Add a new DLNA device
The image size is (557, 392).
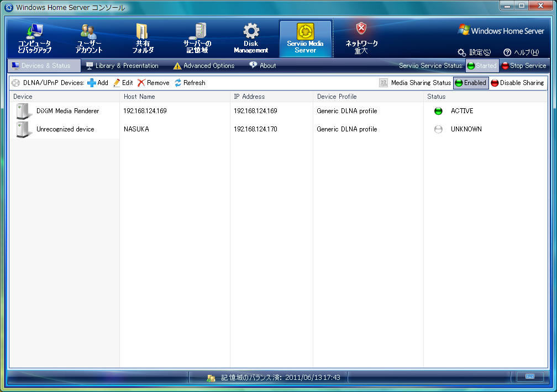(x=98, y=83)
